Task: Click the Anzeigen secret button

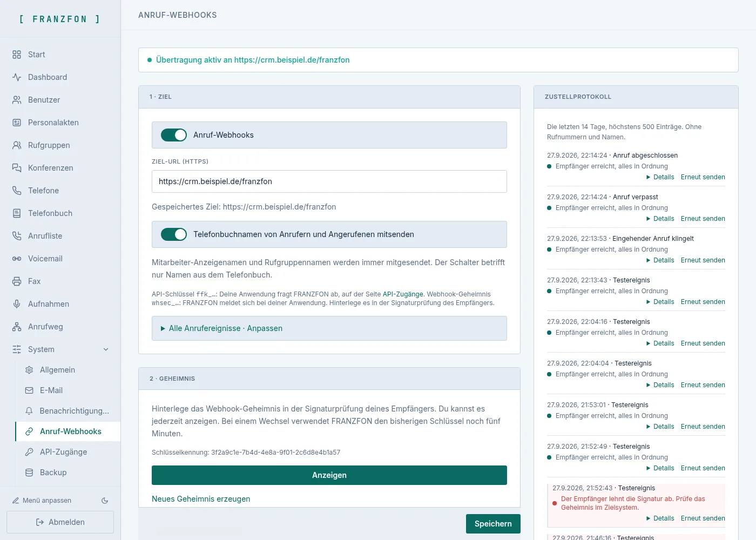Action: pyautogui.click(x=329, y=475)
